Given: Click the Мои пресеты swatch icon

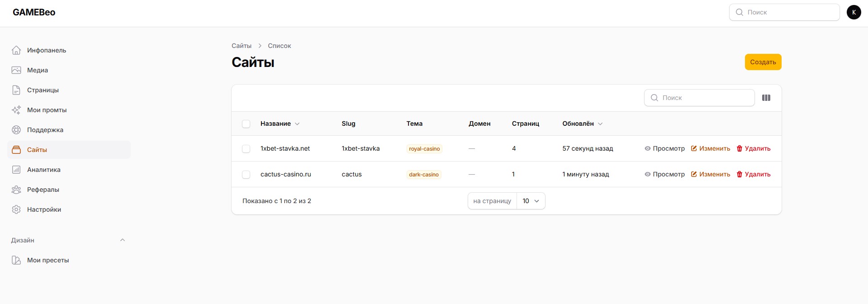Looking at the screenshot, I should click(16, 260).
